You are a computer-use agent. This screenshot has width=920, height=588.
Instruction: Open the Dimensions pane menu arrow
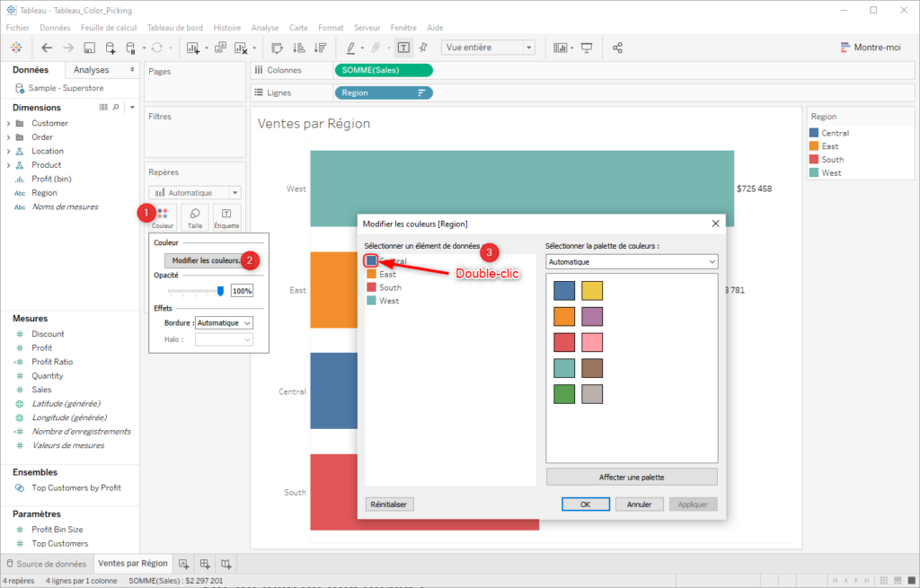pyautogui.click(x=132, y=108)
